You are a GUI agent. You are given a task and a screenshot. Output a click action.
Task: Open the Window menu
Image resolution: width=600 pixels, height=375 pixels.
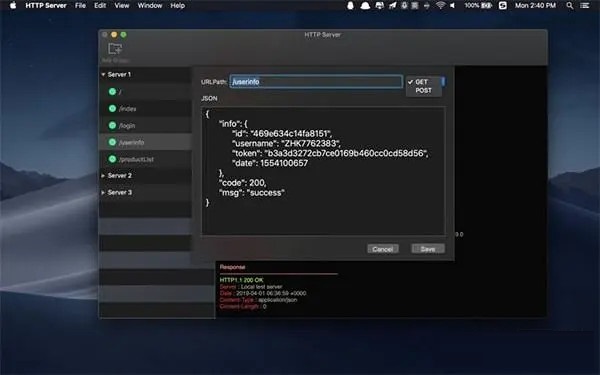150,6
